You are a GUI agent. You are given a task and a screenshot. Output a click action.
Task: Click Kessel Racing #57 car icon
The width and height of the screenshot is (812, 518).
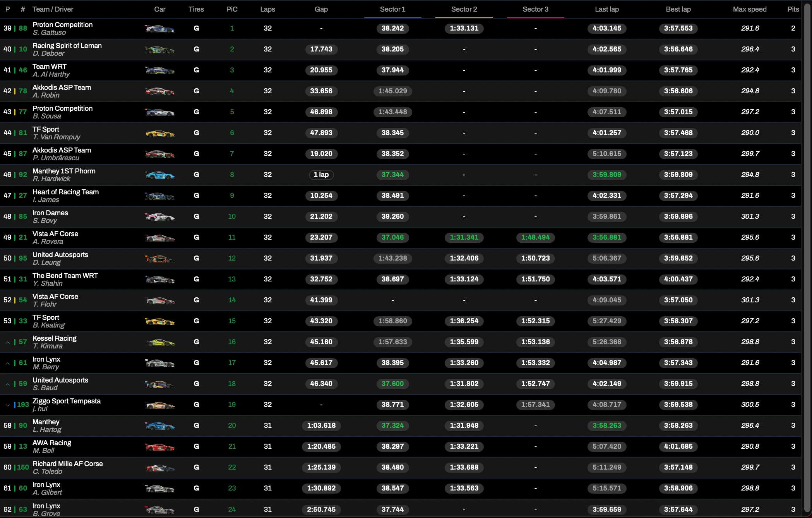coord(159,342)
